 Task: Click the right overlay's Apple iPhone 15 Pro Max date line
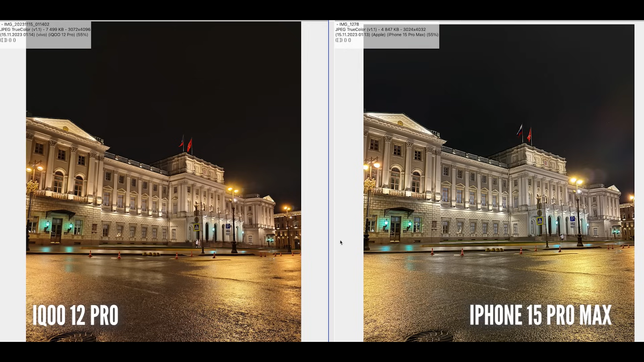386,35
